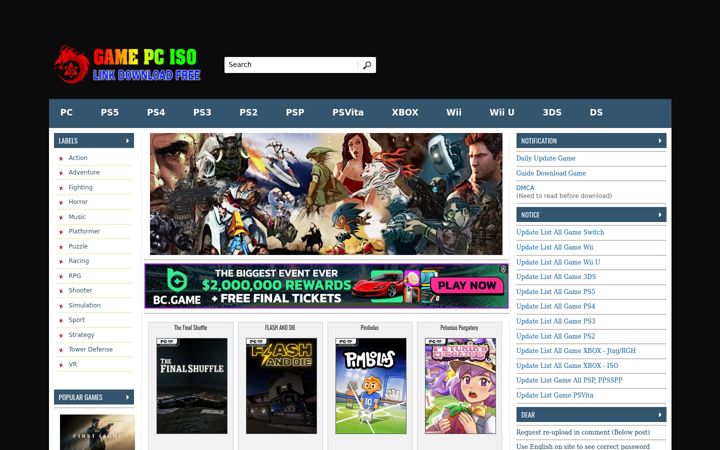Go to the VR label
Viewport: 720px width, 450px height.
[x=73, y=365]
